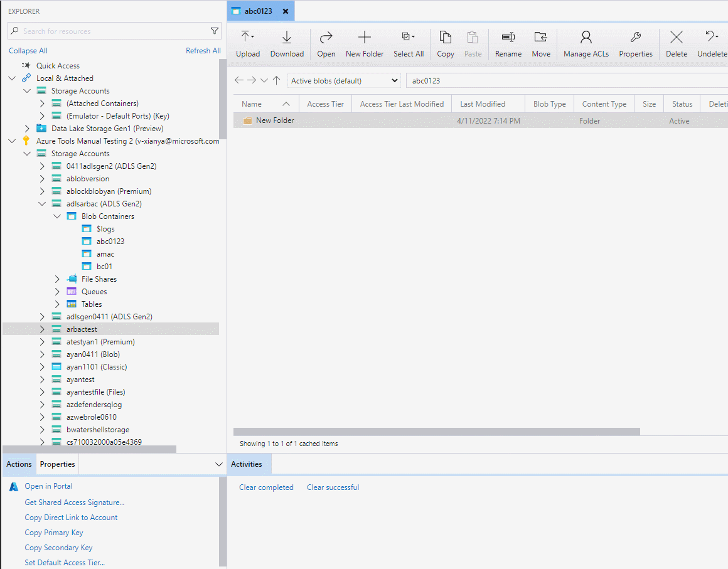Viewport: 728px width, 569px height.
Task: Open the Active blobs dropdown
Action: pyautogui.click(x=342, y=80)
